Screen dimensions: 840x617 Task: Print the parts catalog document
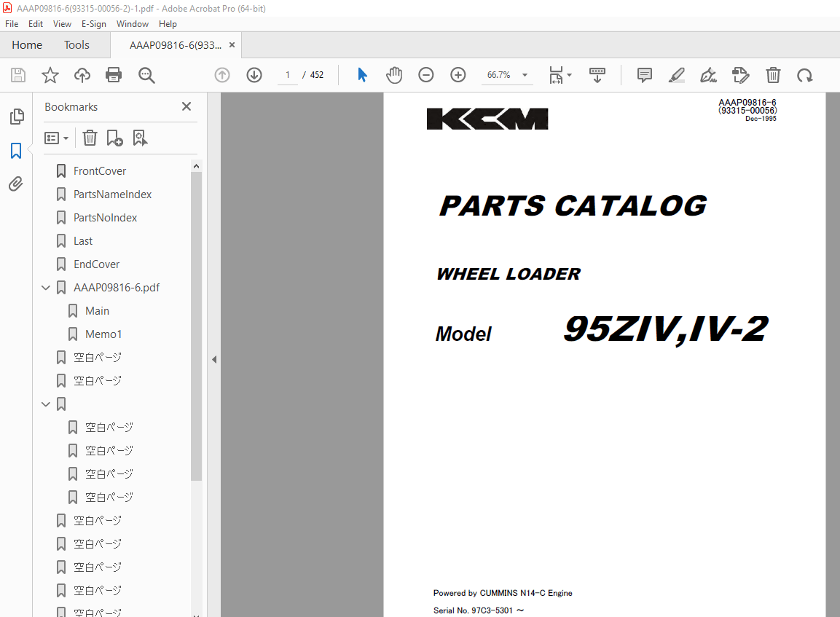coord(114,74)
